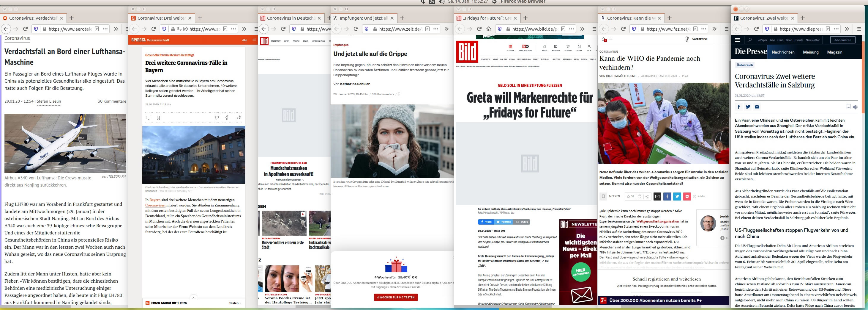Toggle reader view in aerotelegraph window
868x310 pixels.
pyautogui.click(x=97, y=29)
